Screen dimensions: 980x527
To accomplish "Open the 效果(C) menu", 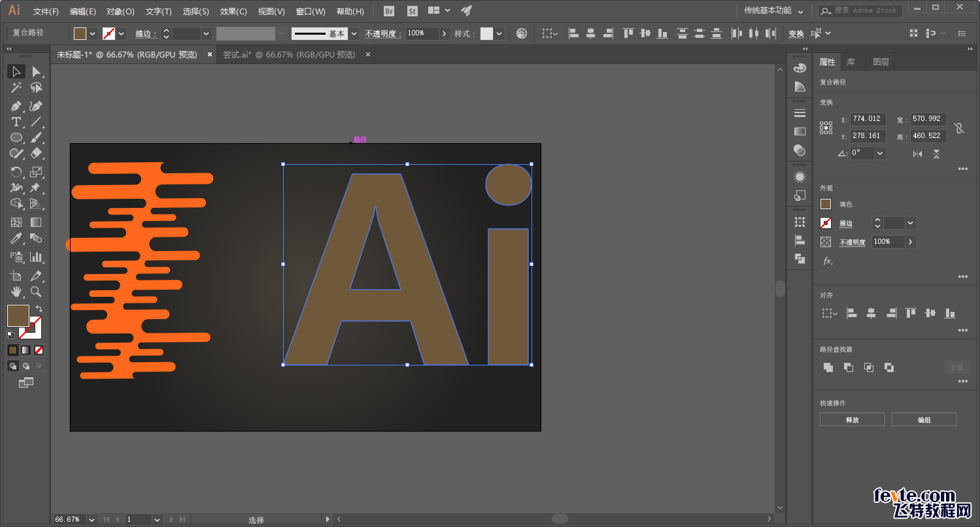I will [233, 11].
